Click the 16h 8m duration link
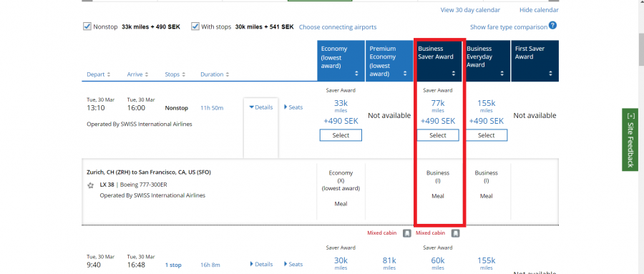Screen dimensions: 644x274 click(210, 265)
